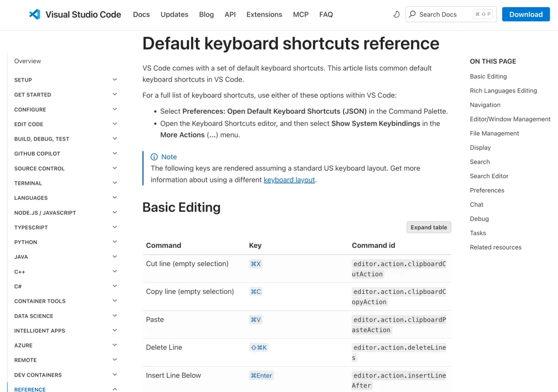Jump to Basic Editing in page outline
Viewport: 558px width, 392px height.
[x=488, y=76]
